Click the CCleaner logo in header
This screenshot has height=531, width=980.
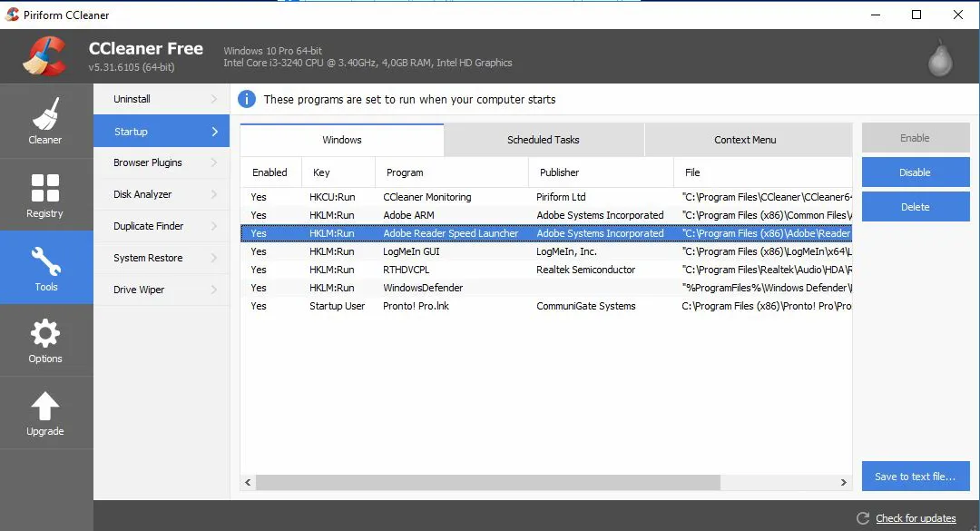44,56
